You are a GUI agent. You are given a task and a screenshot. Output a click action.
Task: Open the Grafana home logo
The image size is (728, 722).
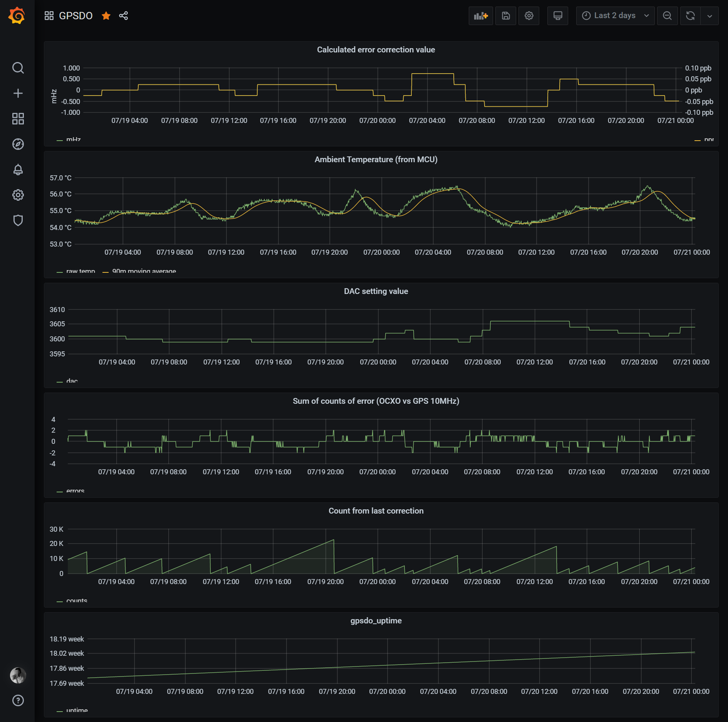coord(17,16)
